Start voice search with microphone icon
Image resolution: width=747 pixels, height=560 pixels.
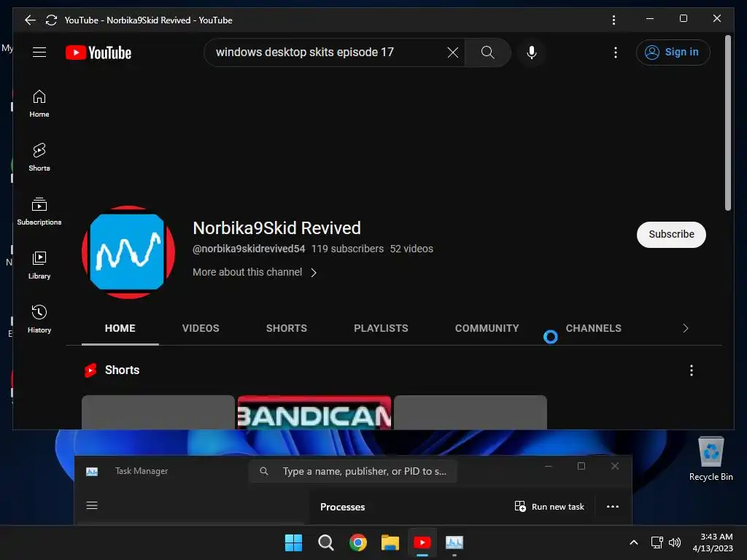click(532, 52)
